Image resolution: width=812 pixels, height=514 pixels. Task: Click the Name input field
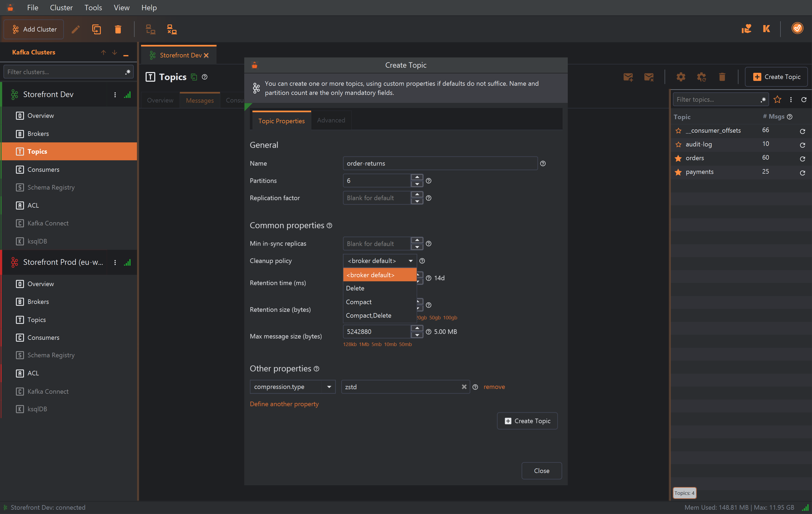(440, 164)
